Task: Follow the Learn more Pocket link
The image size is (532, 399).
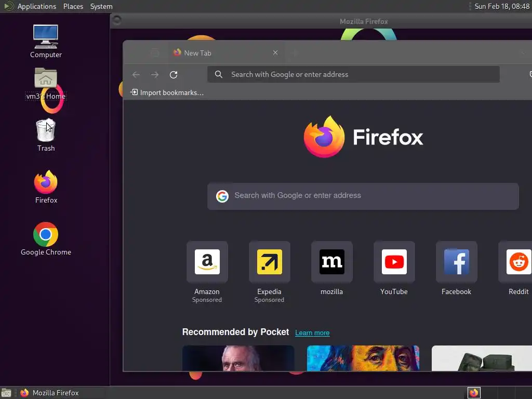Action: pos(312,333)
